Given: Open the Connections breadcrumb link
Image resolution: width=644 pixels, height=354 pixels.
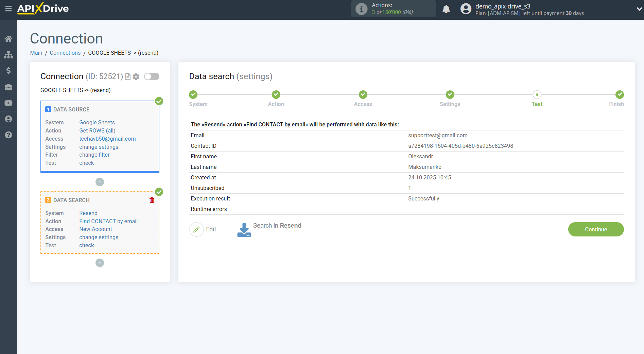Looking at the screenshot, I should click(x=65, y=53).
